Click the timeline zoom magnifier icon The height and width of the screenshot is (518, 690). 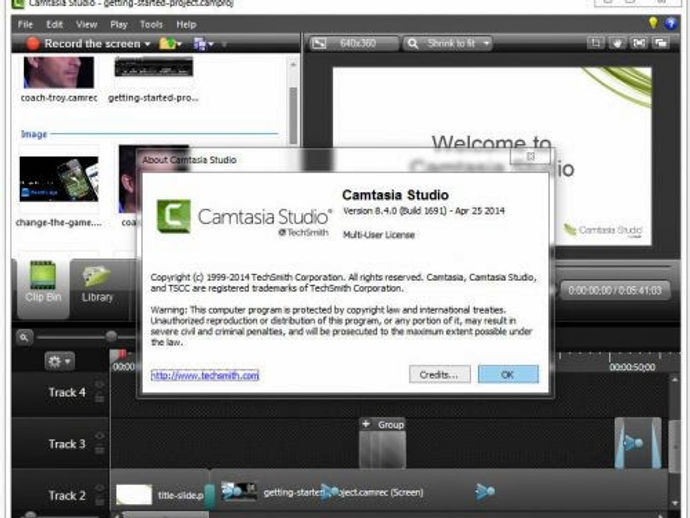click(24, 338)
